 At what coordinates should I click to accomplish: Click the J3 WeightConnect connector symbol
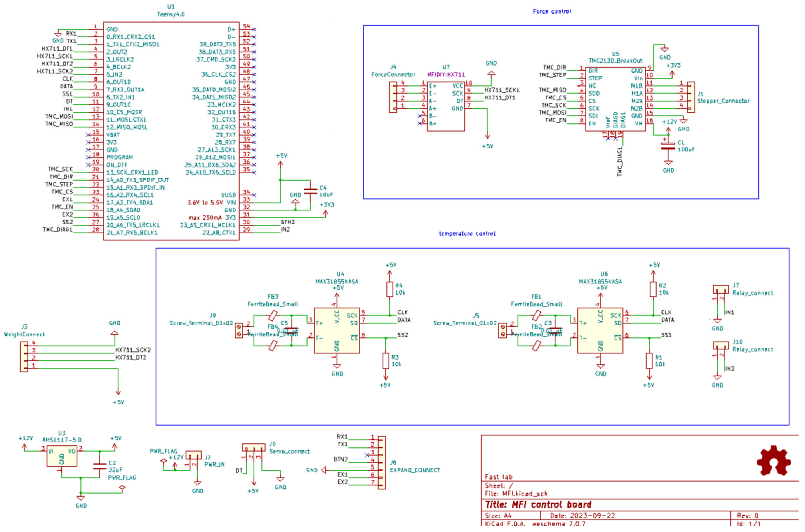(x=24, y=357)
